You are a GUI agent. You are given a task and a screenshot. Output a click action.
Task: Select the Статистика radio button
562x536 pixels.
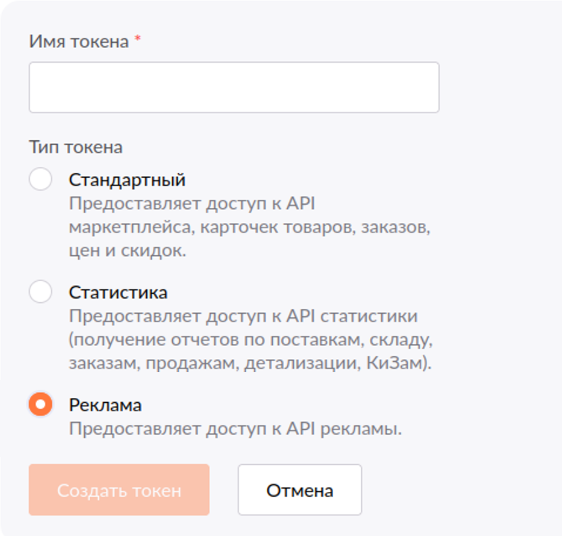tap(41, 291)
